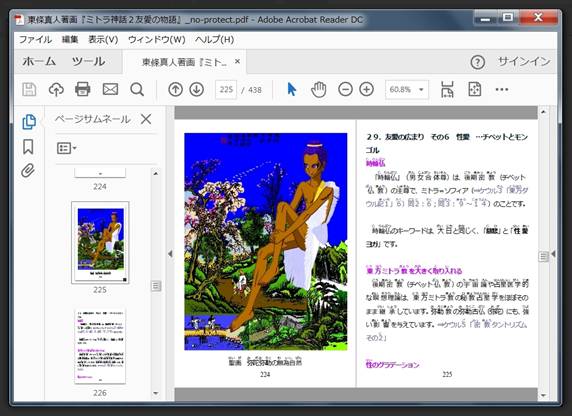Click the fit width scrolling icon
Viewport: 572px width, 416px height.
[447, 89]
